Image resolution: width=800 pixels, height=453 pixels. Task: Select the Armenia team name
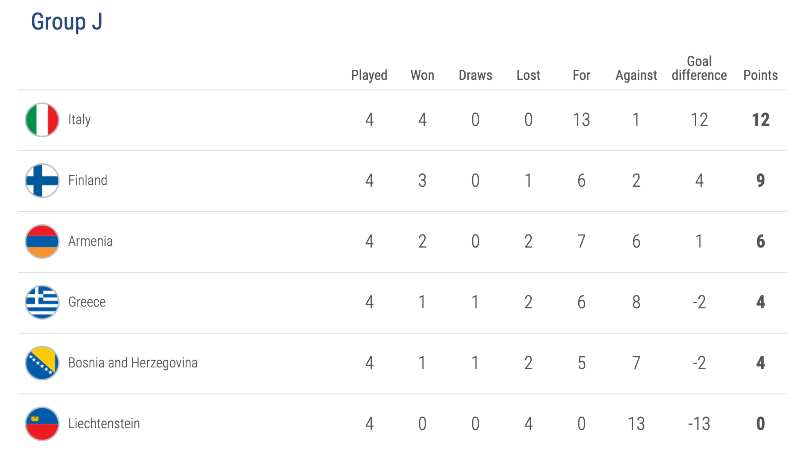click(x=90, y=242)
